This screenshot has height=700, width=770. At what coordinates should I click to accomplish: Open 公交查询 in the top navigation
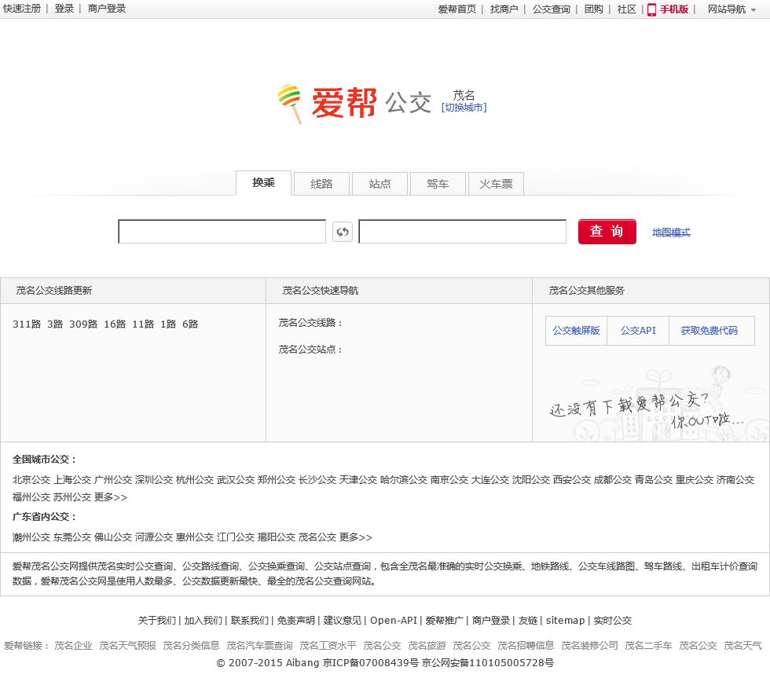click(552, 9)
